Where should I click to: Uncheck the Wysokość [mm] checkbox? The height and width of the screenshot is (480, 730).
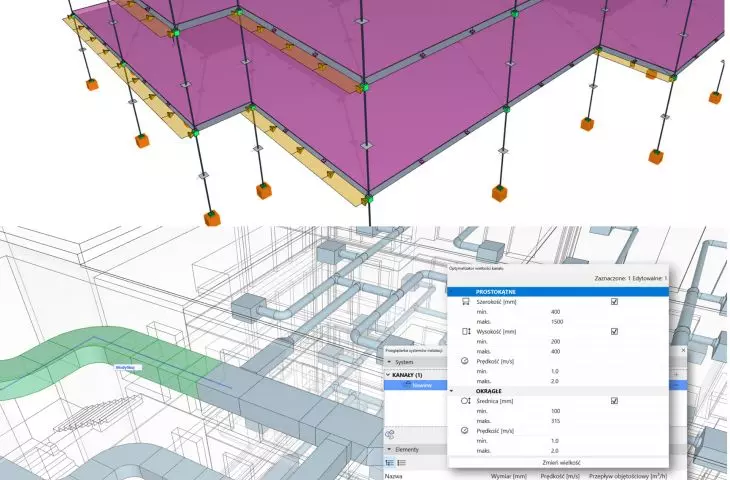(614, 331)
